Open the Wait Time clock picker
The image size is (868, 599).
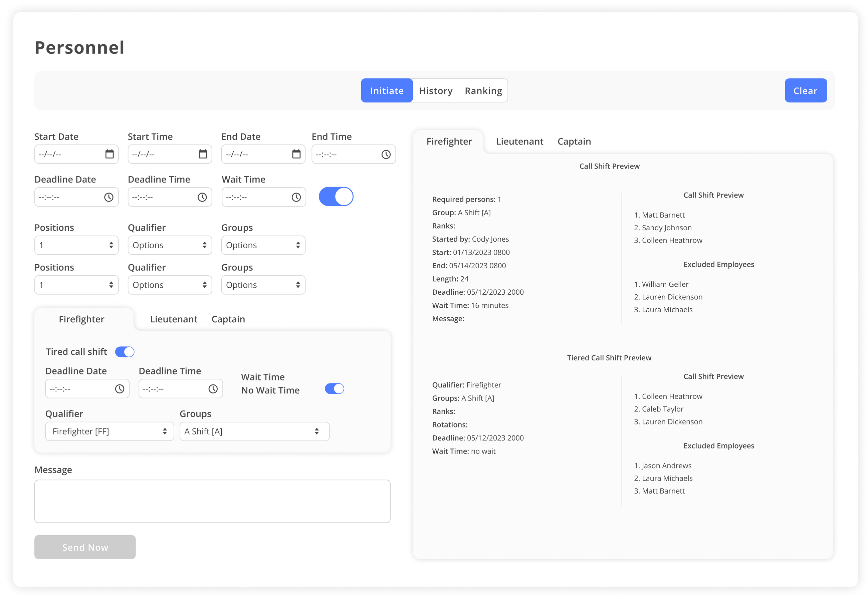296,197
